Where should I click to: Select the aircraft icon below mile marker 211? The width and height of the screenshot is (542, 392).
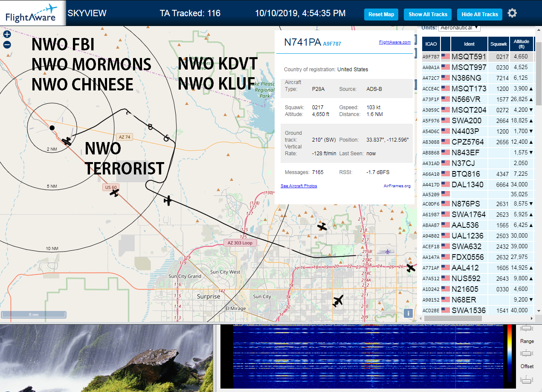tap(338, 301)
